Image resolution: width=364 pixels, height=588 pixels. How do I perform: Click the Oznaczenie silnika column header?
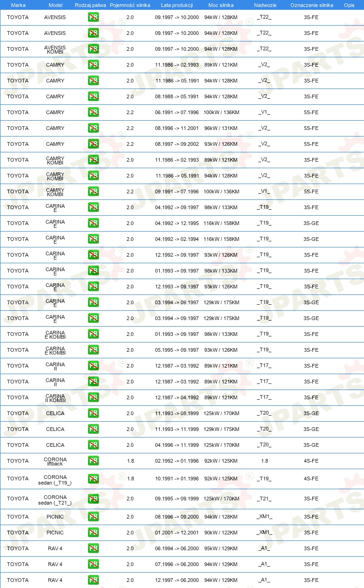tap(311, 5)
